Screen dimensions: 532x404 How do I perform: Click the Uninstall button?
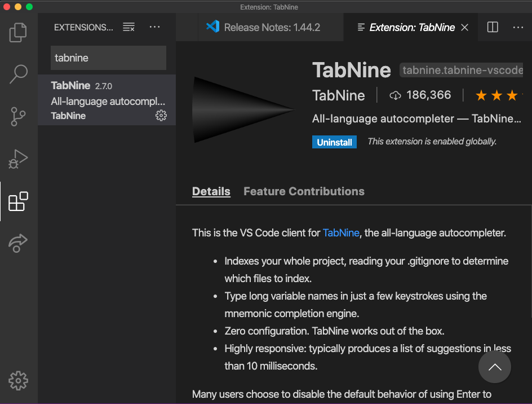(334, 142)
